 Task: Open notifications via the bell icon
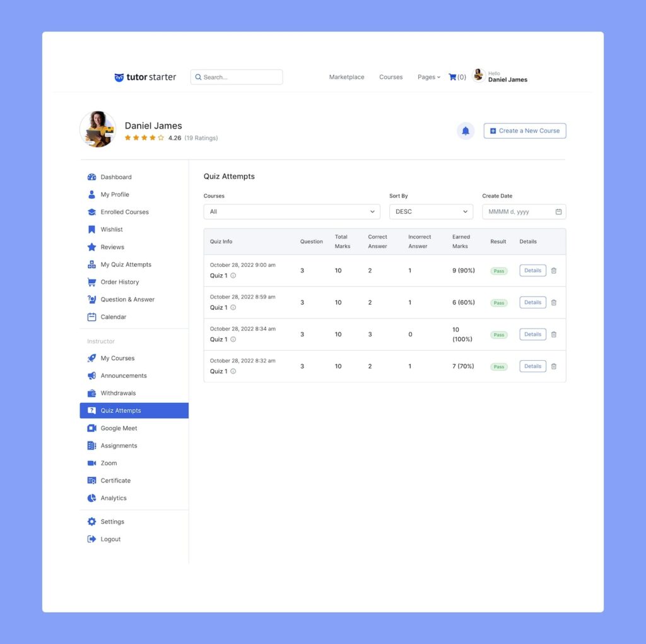[x=465, y=131]
